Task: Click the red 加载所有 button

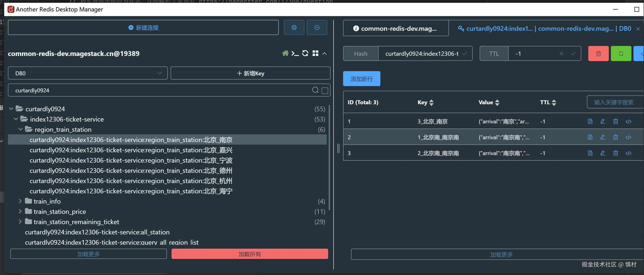Action: coord(249,254)
